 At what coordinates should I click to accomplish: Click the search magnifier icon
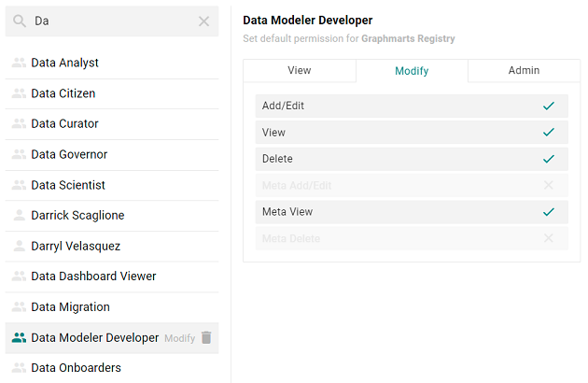pyautogui.click(x=20, y=21)
